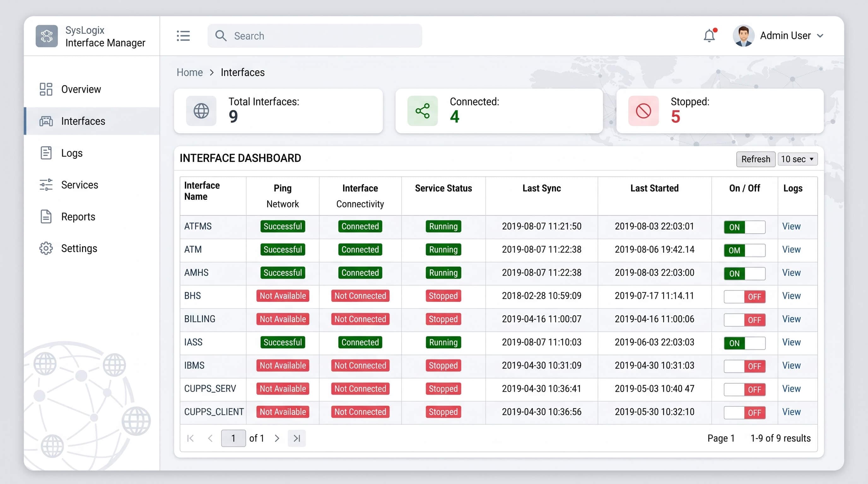The height and width of the screenshot is (484, 868).
Task: Click IASS's Running status badge
Action: tap(443, 342)
